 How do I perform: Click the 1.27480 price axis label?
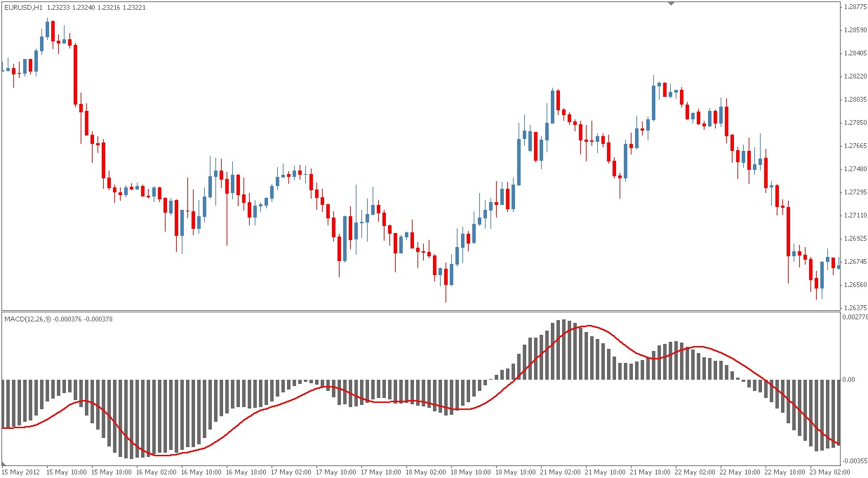pos(855,169)
